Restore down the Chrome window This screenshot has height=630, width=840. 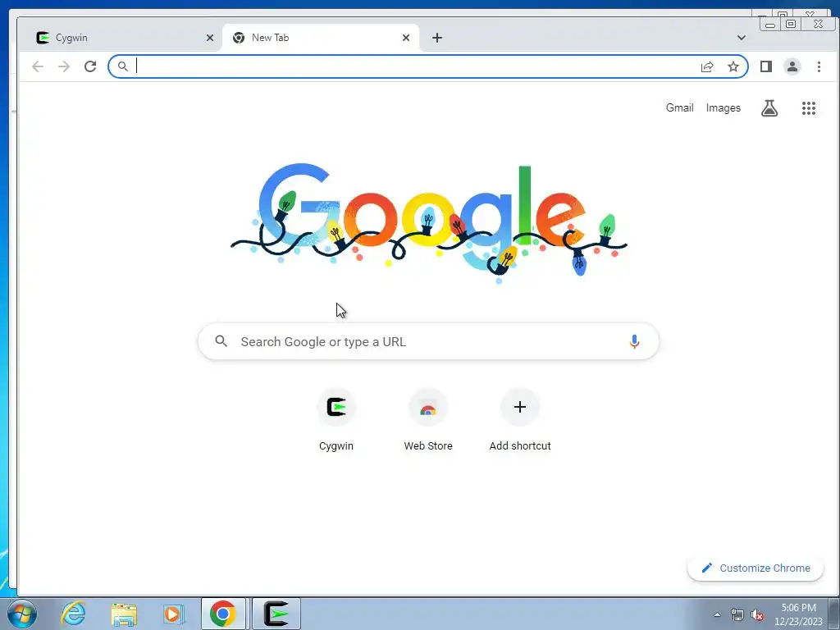[x=791, y=24]
